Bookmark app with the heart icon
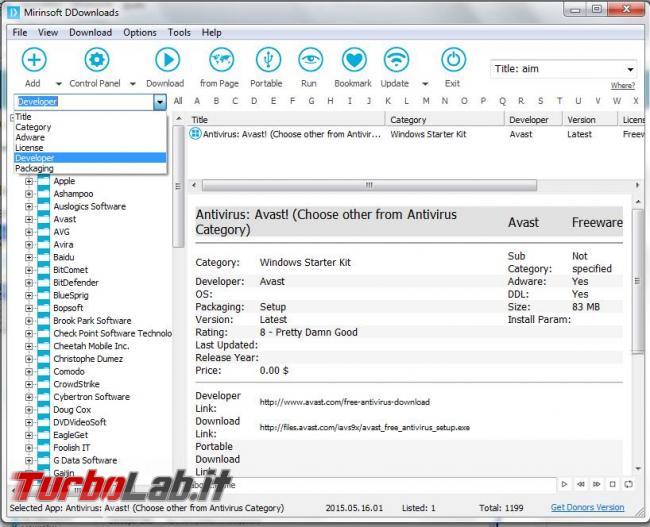The height and width of the screenshot is (527, 650). [354, 60]
